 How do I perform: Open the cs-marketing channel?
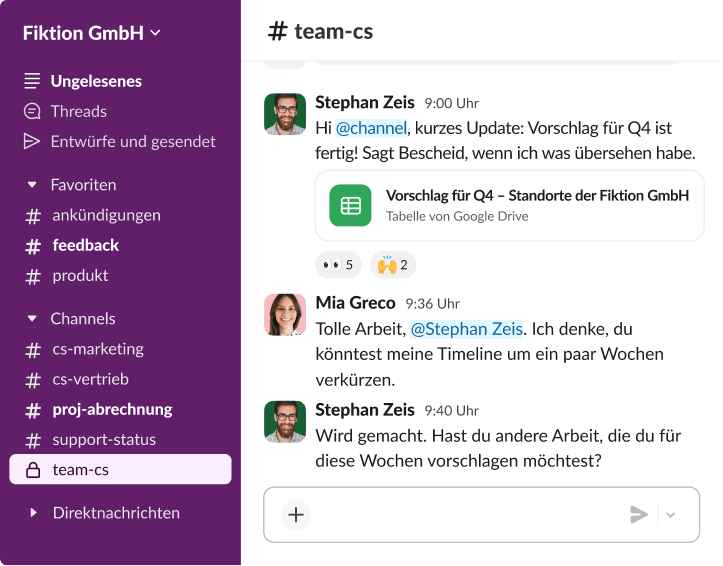(x=98, y=349)
